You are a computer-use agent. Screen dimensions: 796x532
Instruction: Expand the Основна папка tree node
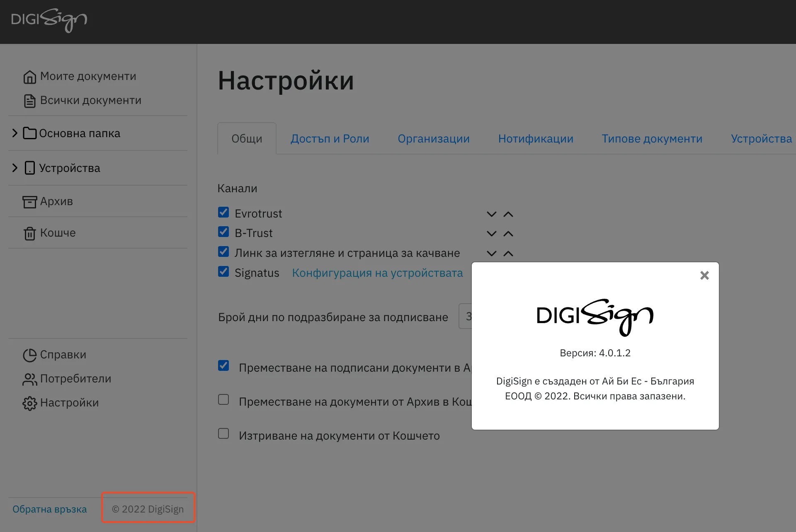click(15, 133)
